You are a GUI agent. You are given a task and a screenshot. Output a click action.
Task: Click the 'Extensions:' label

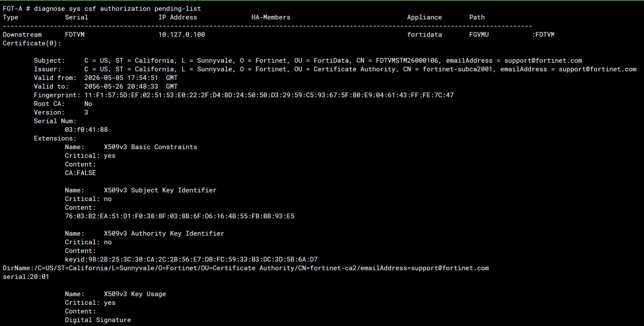click(55, 138)
